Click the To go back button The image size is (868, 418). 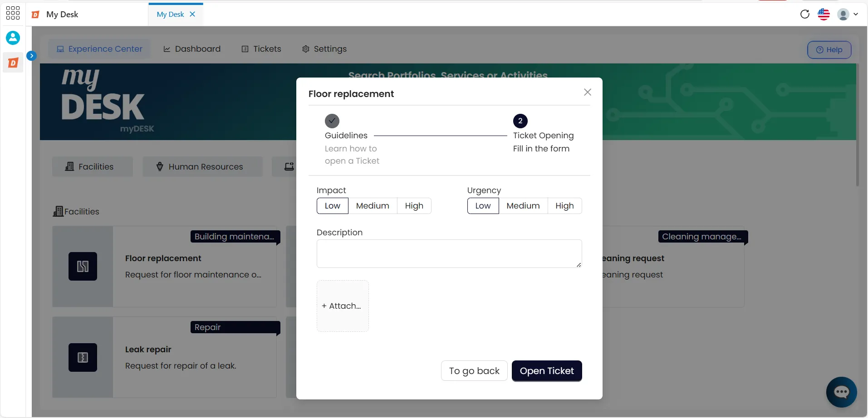point(474,371)
